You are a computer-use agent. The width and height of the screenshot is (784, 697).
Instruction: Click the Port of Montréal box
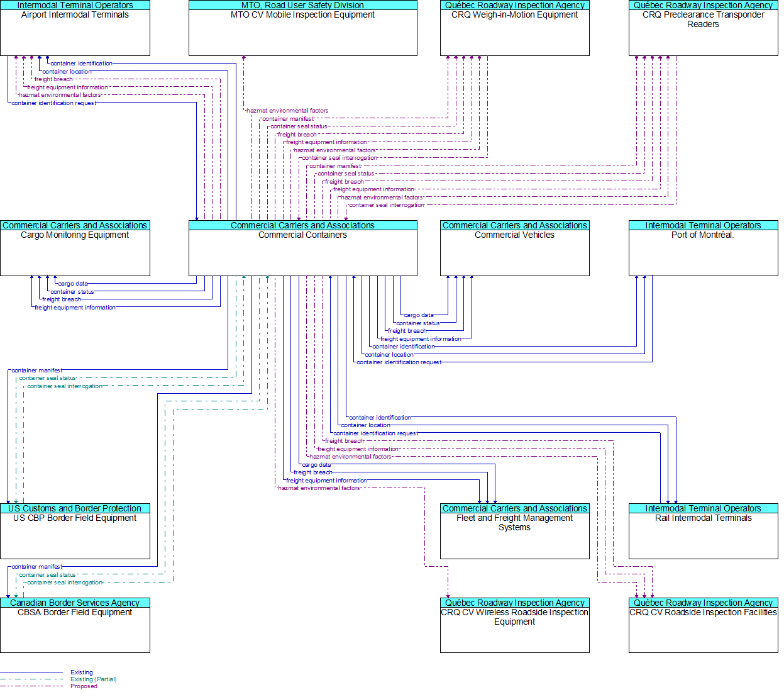pos(703,252)
